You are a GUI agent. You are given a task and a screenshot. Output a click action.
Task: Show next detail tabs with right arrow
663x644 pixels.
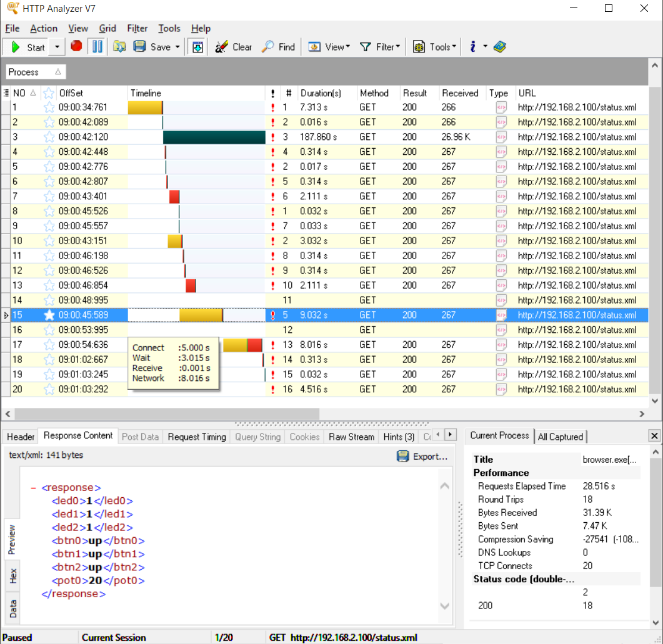point(451,434)
